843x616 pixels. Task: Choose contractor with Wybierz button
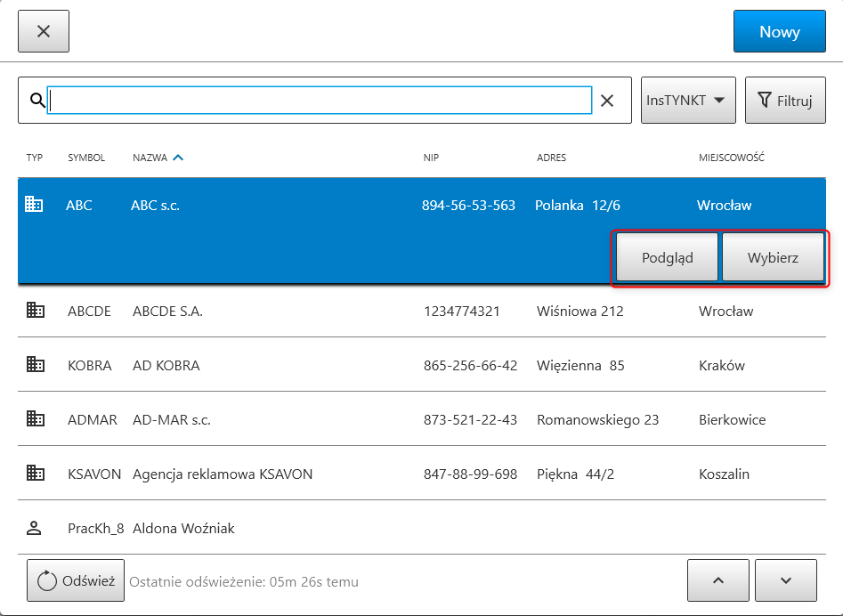tap(772, 258)
